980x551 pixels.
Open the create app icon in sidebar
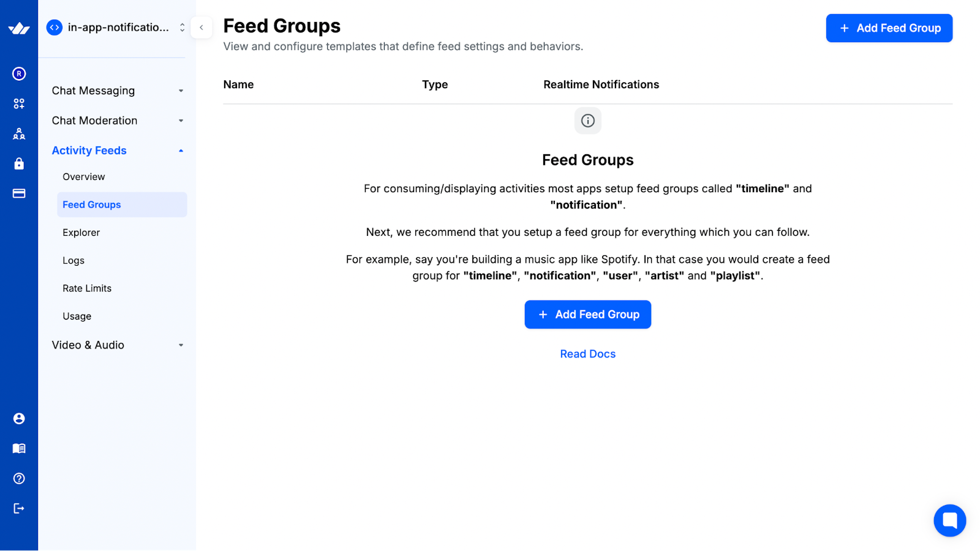(19, 103)
